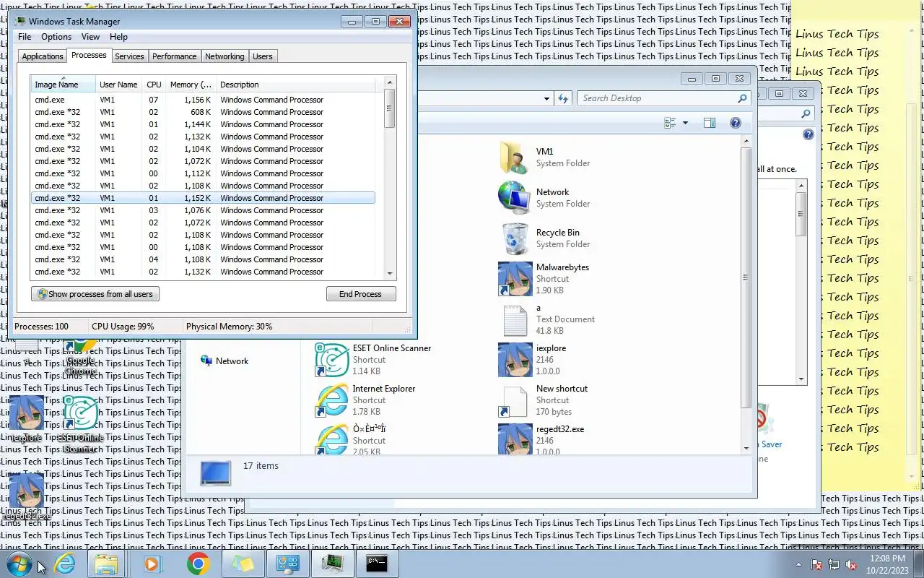This screenshot has width=924, height=578.
Task: Switch to Users tab
Action: pyautogui.click(x=263, y=56)
